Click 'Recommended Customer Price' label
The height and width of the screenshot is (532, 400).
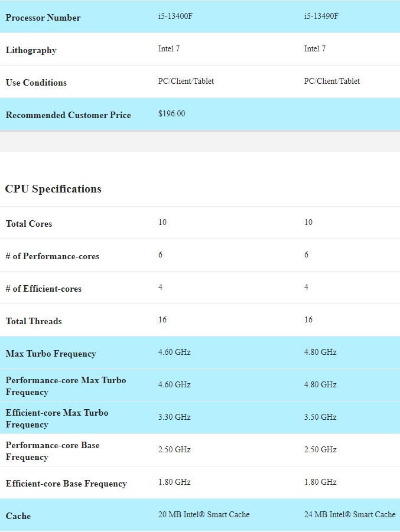[69, 115]
